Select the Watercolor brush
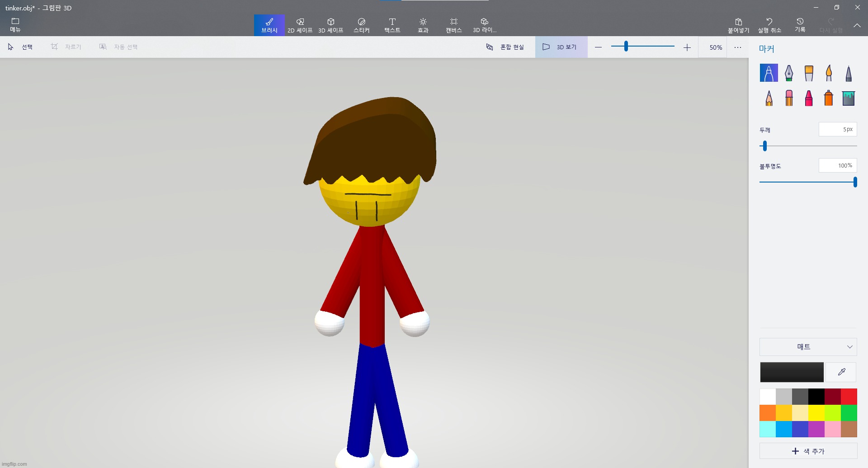This screenshot has width=868, height=468. (x=829, y=73)
